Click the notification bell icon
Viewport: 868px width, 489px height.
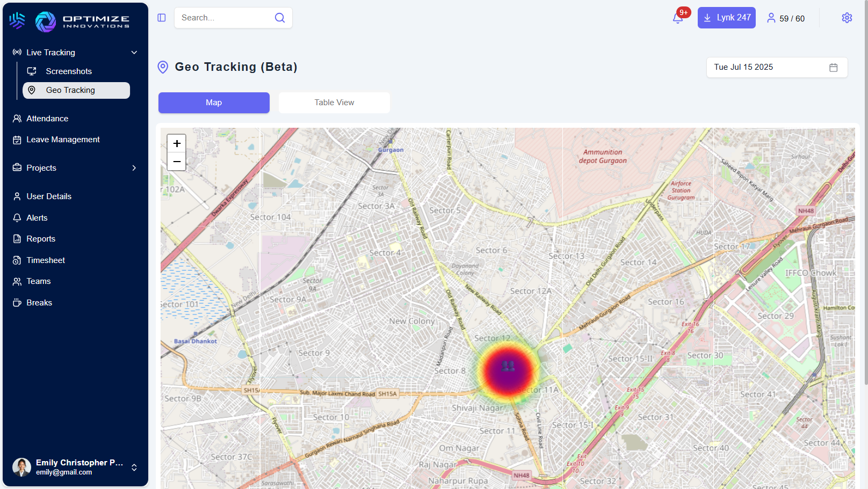[x=678, y=18]
